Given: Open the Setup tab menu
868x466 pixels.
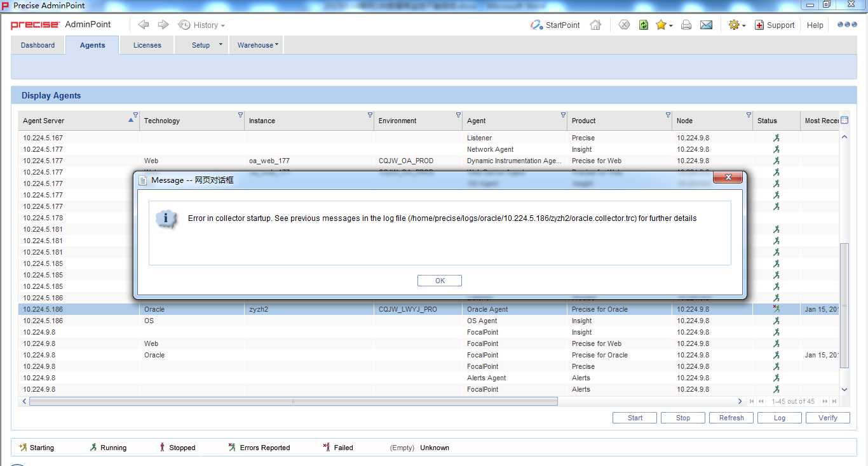Looking at the screenshot, I should pyautogui.click(x=201, y=45).
